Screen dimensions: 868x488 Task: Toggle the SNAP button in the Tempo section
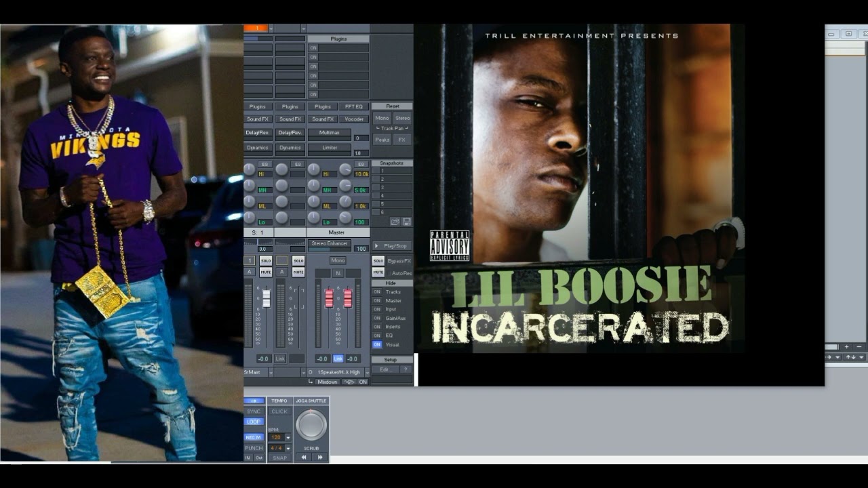pyautogui.click(x=279, y=457)
